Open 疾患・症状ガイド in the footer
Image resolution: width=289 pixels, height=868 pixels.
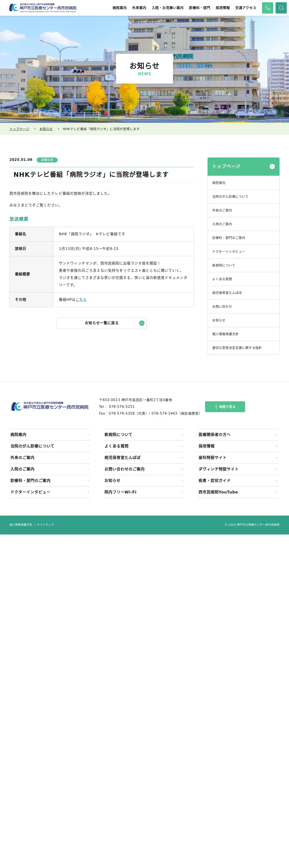point(238,481)
